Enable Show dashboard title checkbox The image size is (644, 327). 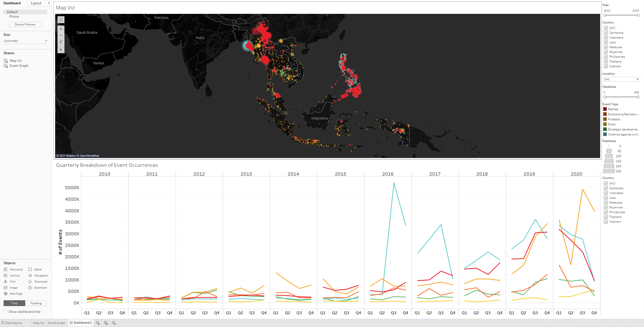click(6, 312)
